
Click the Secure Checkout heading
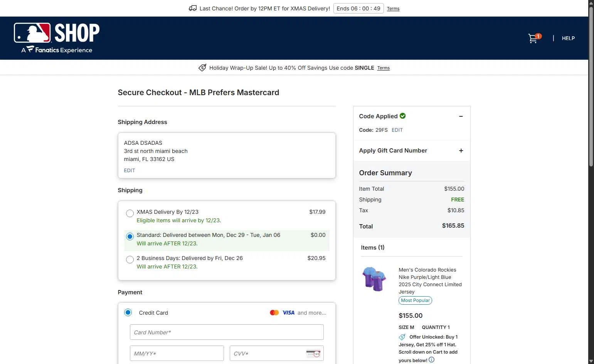[199, 92]
